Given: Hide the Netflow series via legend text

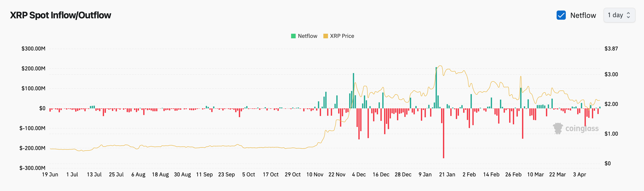Looking at the screenshot, I should [308, 36].
